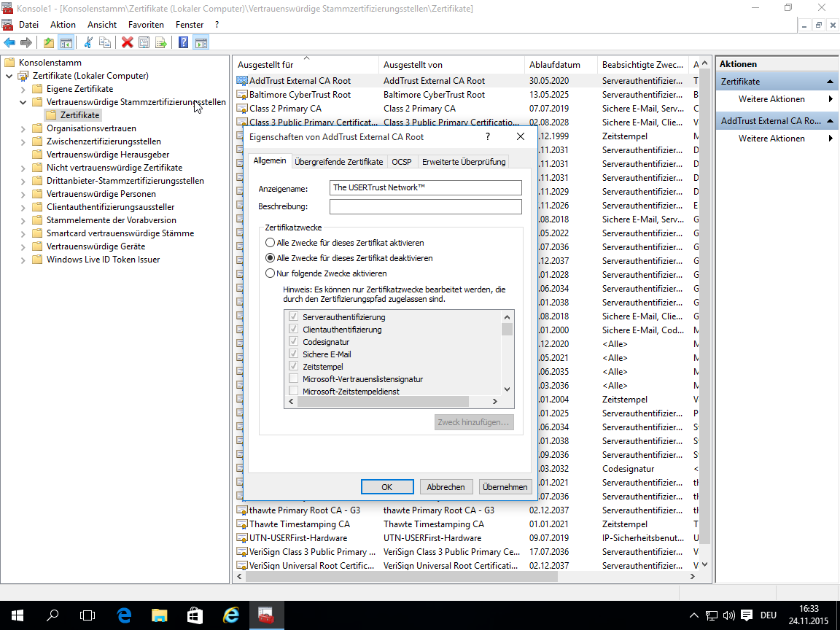Collapse the Zertifikate (Lokaler Computer) node
The image size is (840, 630).
click(x=9, y=76)
